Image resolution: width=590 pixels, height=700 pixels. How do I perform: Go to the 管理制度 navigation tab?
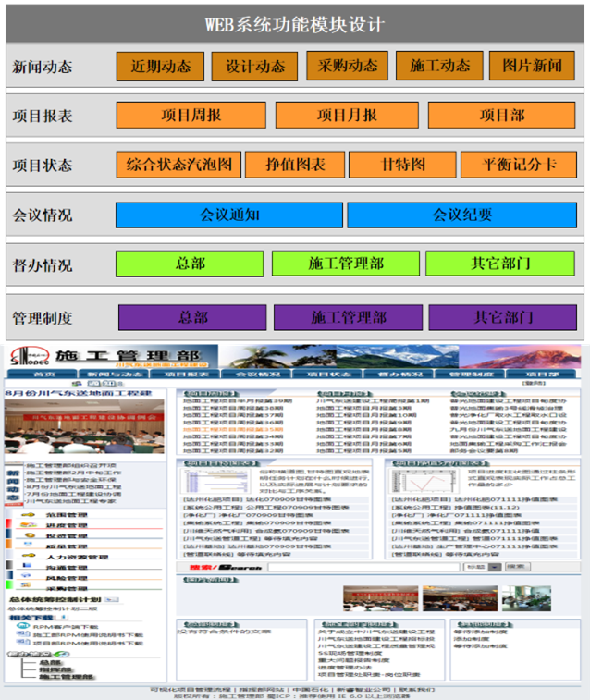pos(471,375)
